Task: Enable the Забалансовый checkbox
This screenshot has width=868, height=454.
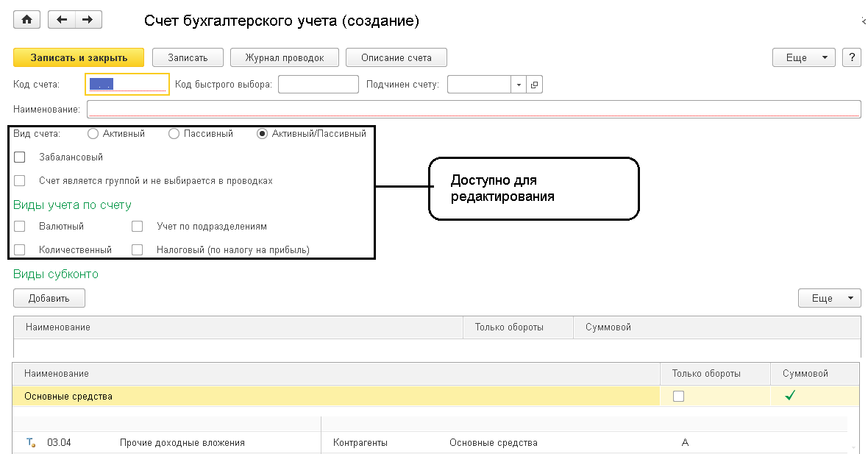Action: (20, 157)
